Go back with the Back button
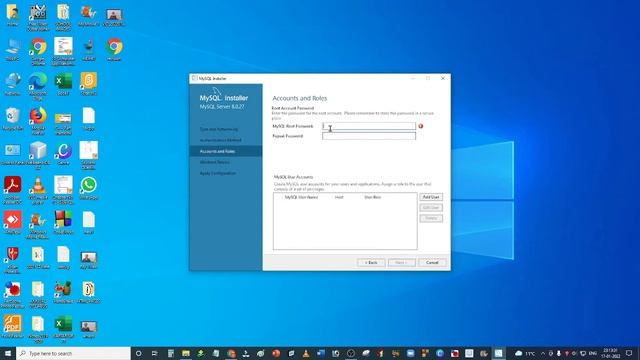 (x=371, y=262)
